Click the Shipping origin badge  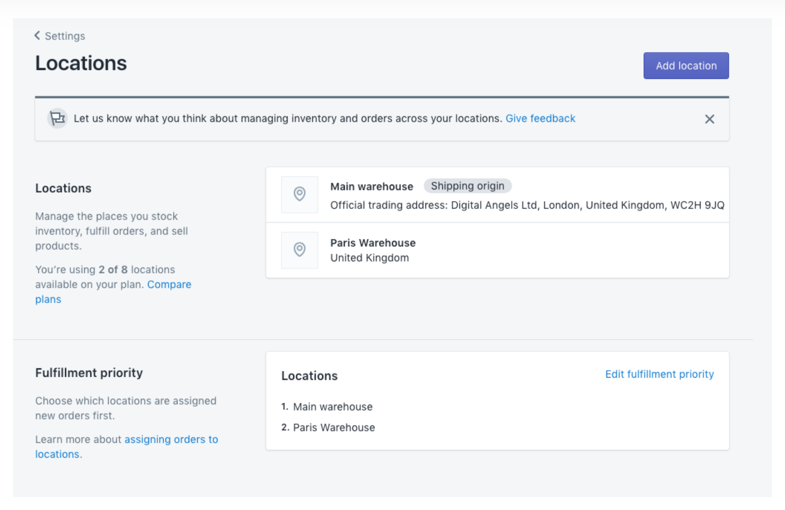(468, 186)
